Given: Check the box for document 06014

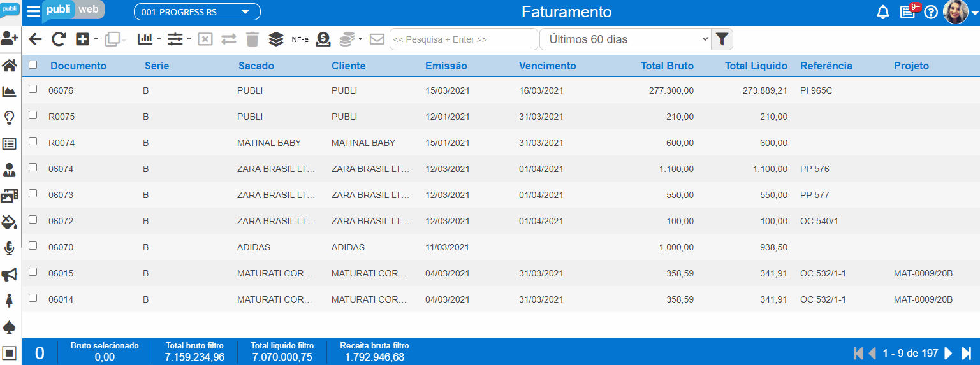Looking at the screenshot, I should [x=33, y=298].
